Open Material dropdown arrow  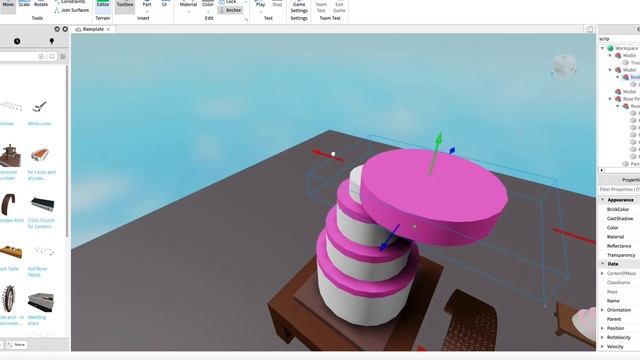point(188,11)
